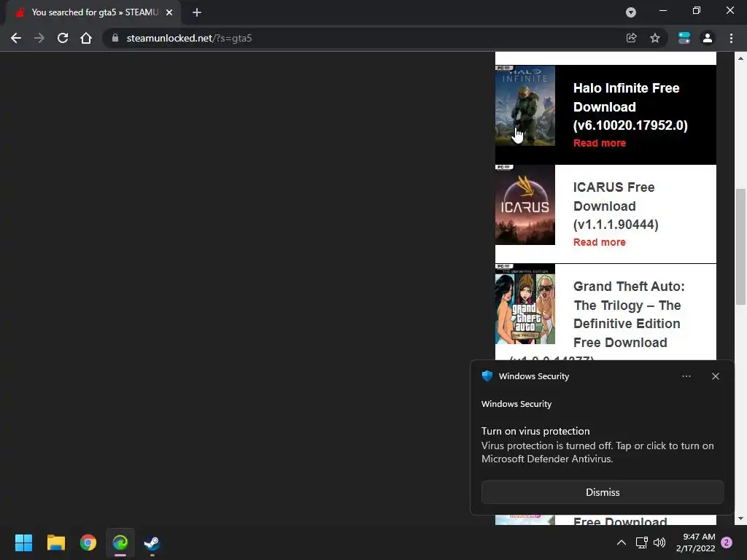This screenshot has width=747, height=560.
Task: Bookmark this page with the star icon
Action: (655, 38)
